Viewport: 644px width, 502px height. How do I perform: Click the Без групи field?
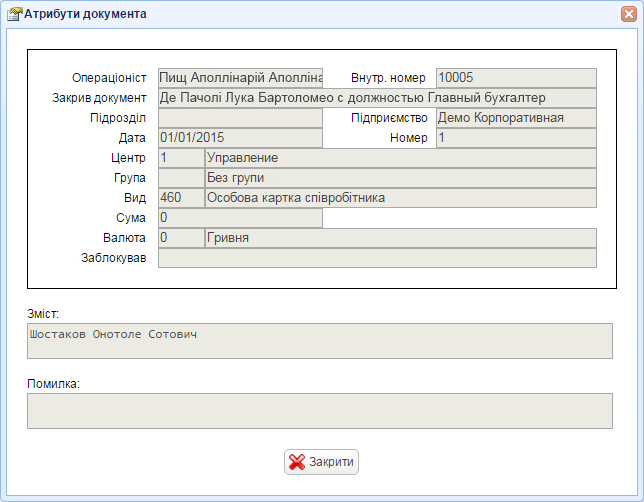[401, 178]
